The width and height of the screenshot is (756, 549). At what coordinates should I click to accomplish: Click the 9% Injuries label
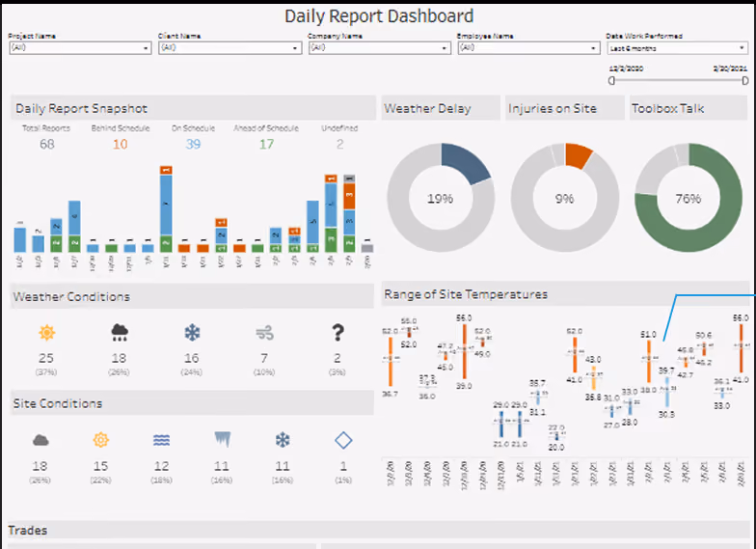[x=565, y=199]
